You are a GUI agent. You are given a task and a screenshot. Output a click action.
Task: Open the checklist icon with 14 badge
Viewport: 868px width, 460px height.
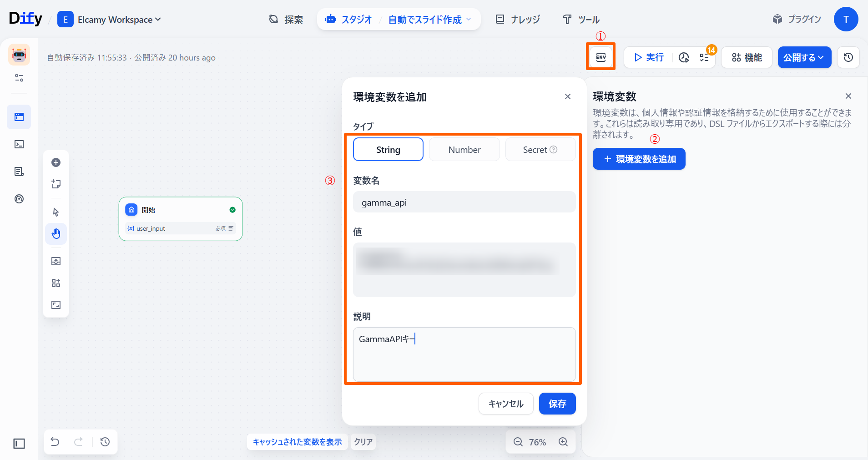[704, 57]
